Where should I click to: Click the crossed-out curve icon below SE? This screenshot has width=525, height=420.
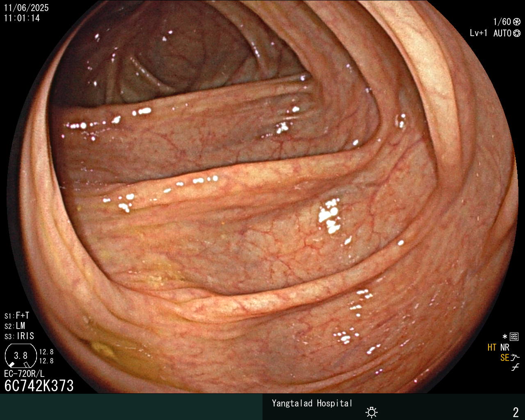(x=515, y=367)
